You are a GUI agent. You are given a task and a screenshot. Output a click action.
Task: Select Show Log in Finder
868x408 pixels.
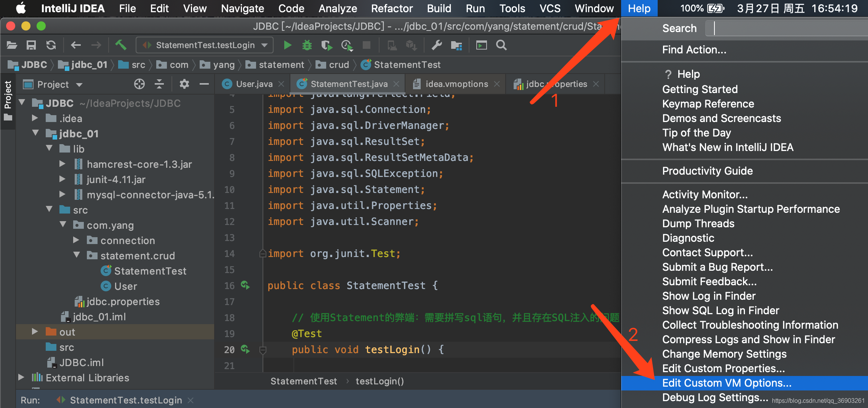tap(745, 296)
